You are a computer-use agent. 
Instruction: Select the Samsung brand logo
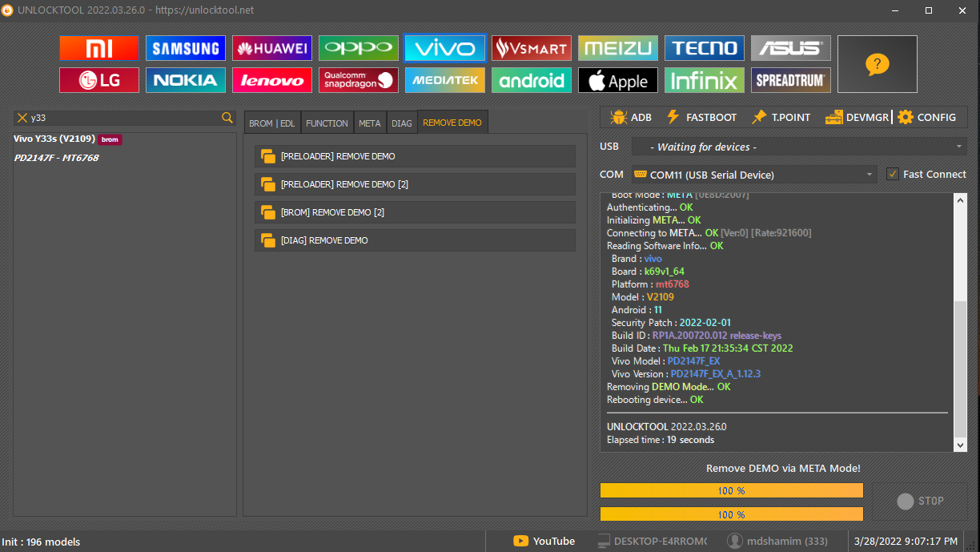[186, 48]
